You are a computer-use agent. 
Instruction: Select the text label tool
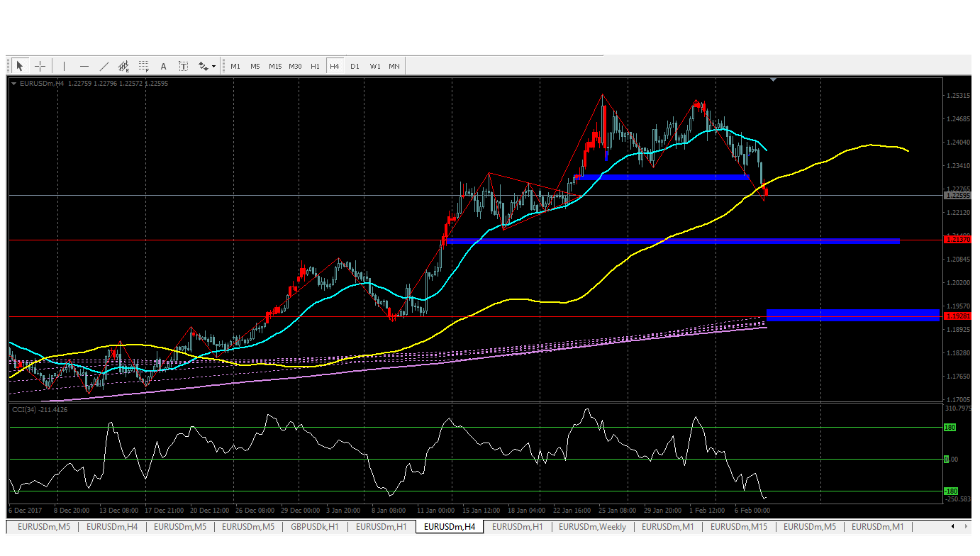pyautogui.click(x=183, y=66)
